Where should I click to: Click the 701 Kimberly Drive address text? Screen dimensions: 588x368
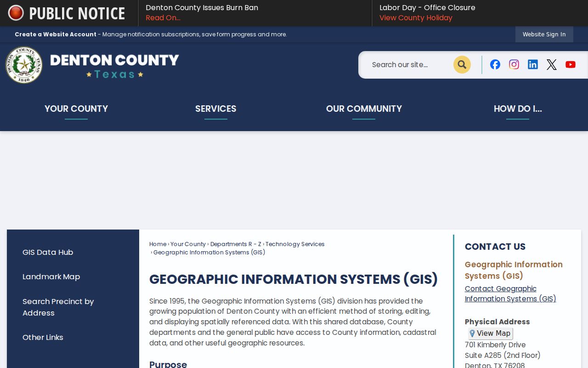click(x=495, y=345)
